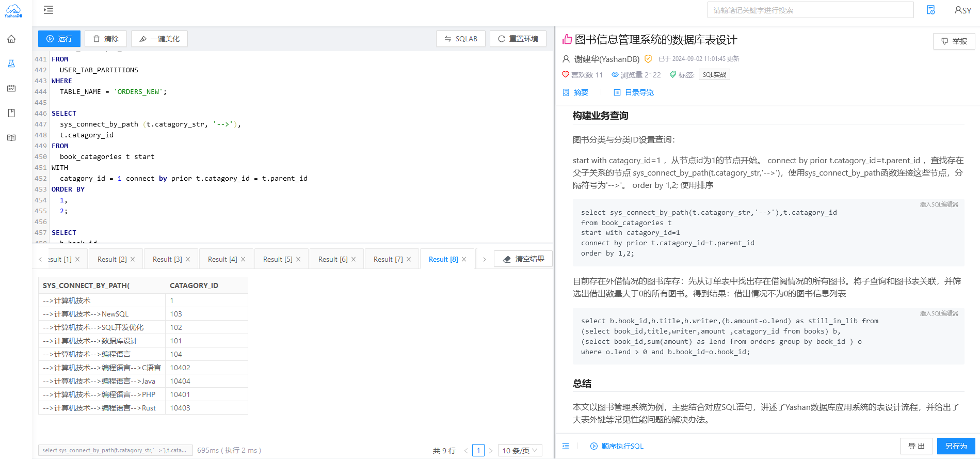This screenshot has width=980, height=459.
Task: Switch to the Result [4] tab
Action: (x=222, y=259)
